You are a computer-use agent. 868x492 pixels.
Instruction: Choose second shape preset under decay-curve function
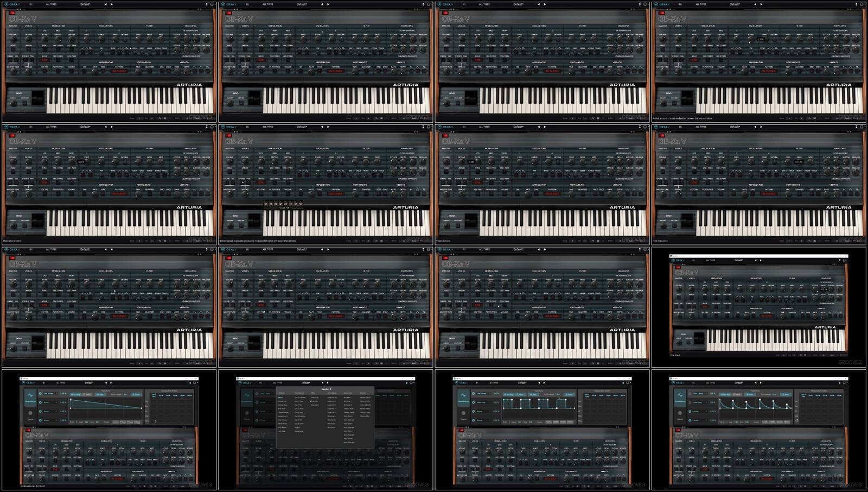tap(773, 422)
